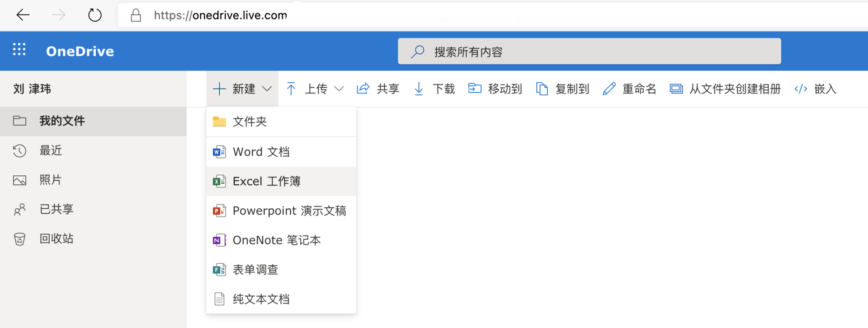Click the Rename (重命名) pencil icon
Viewport: 868px width, 328px height.
pos(609,89)
